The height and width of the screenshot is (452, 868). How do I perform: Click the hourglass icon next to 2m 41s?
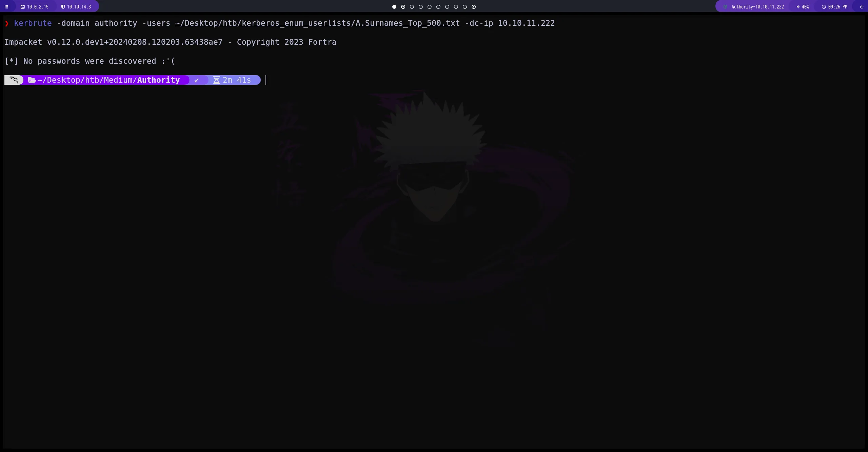[x=216, y=80]
